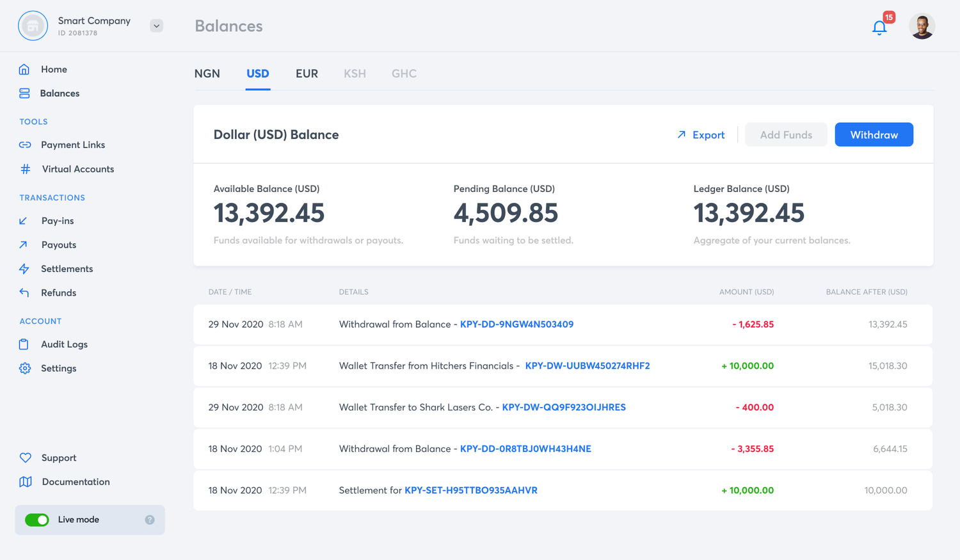
Task: Click the Export link
Action: coord(708,134)
